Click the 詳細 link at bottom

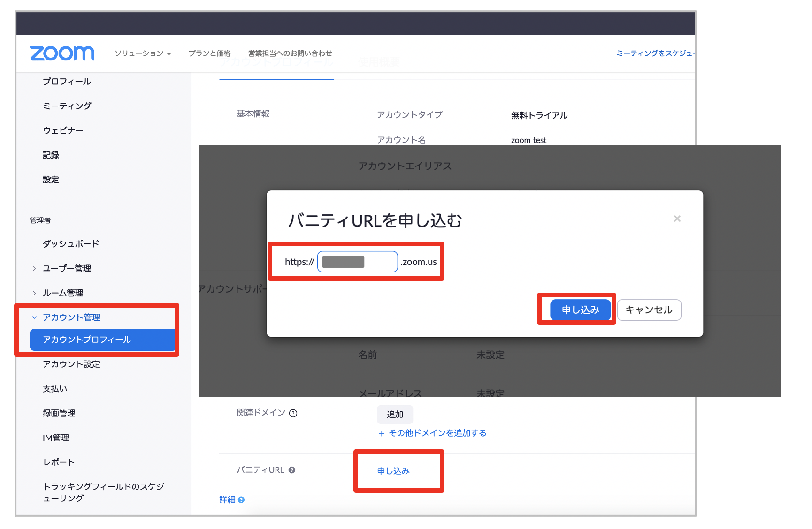pos(227,500)
